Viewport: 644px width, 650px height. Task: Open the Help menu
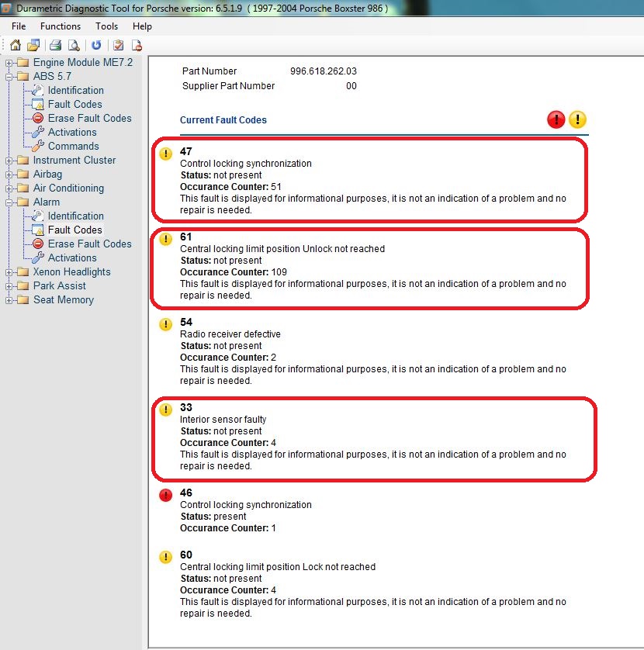click(x=142, y=26)
